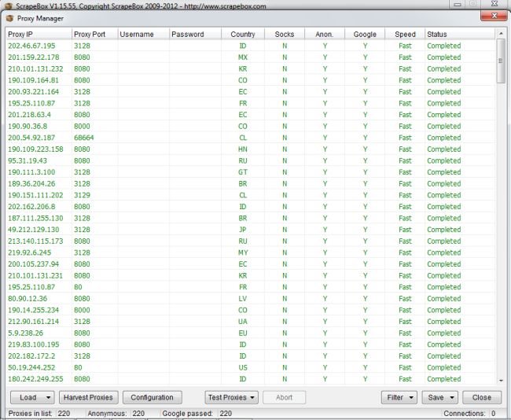Select proxy row 202.162.206.8
Screen dimensions: 511x420
(251, 207)
